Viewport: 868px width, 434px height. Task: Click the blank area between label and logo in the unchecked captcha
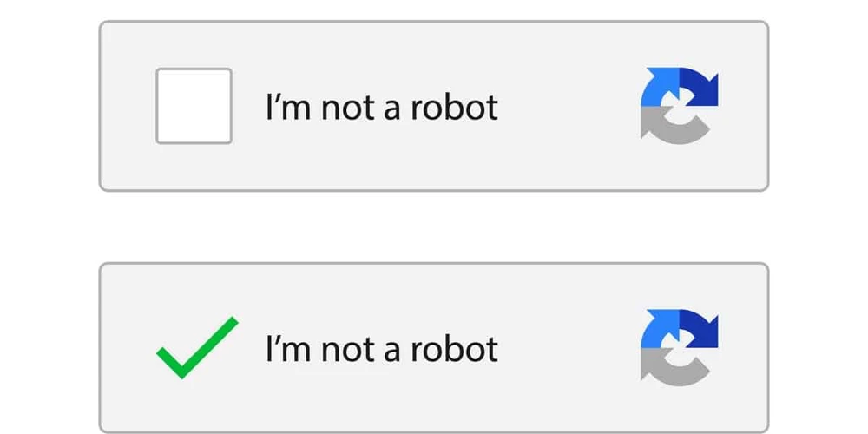click(569, 108)
